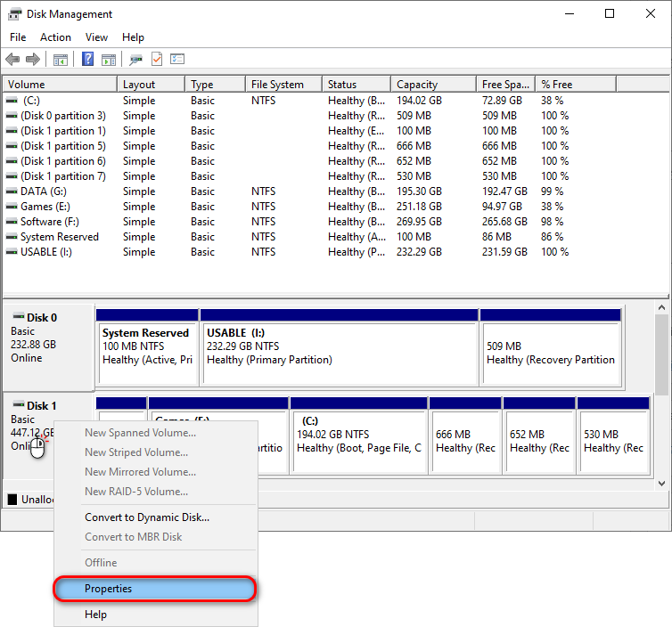
Task: Open the Action menu
Action: (55, 37)
